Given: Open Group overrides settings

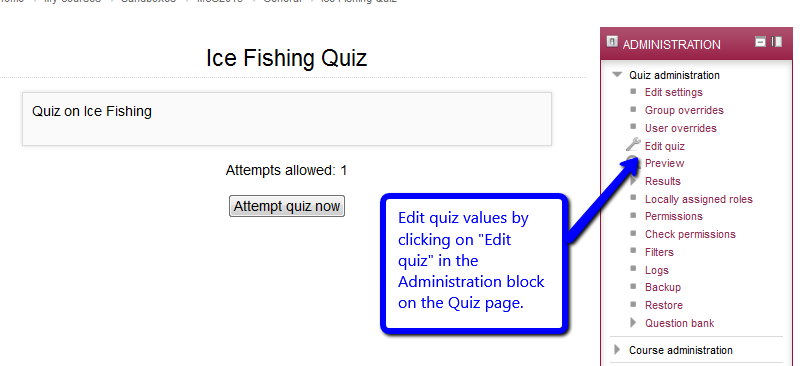Looking at the screenshot, I should [x=684, y=110].
